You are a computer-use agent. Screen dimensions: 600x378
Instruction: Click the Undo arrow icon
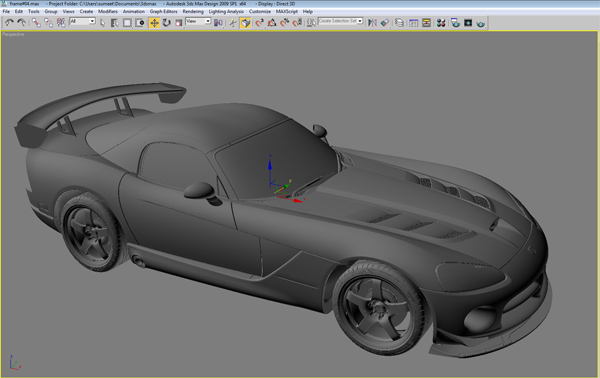tap(9, 23)
